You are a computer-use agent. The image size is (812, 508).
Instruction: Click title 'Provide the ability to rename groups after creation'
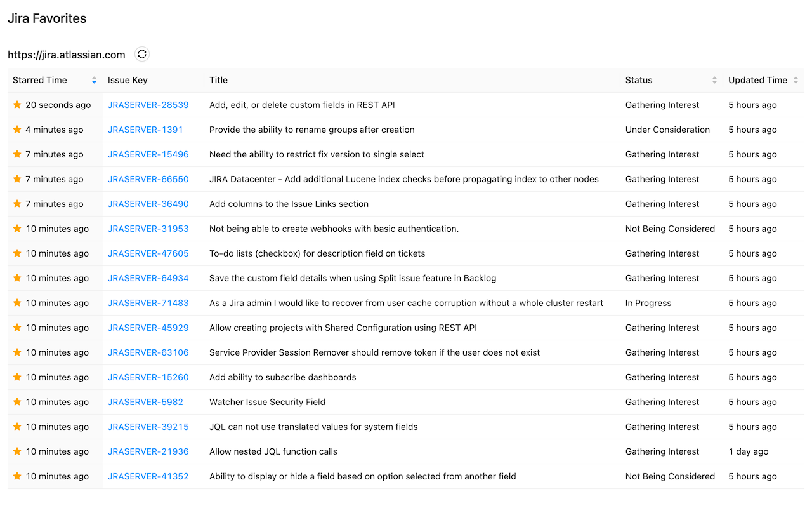point(311,130)
